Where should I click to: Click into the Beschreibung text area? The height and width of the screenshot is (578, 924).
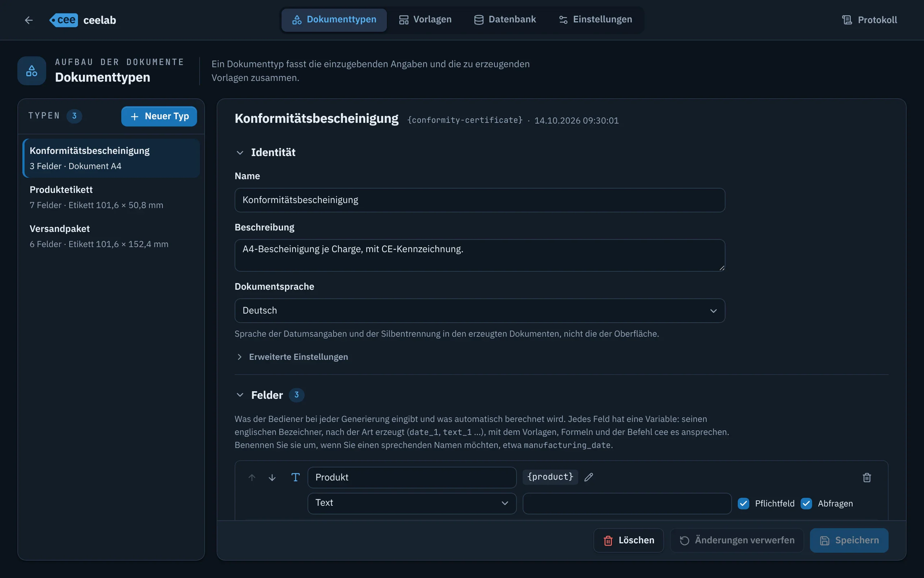pyautogui.click(x=480, y=255)
